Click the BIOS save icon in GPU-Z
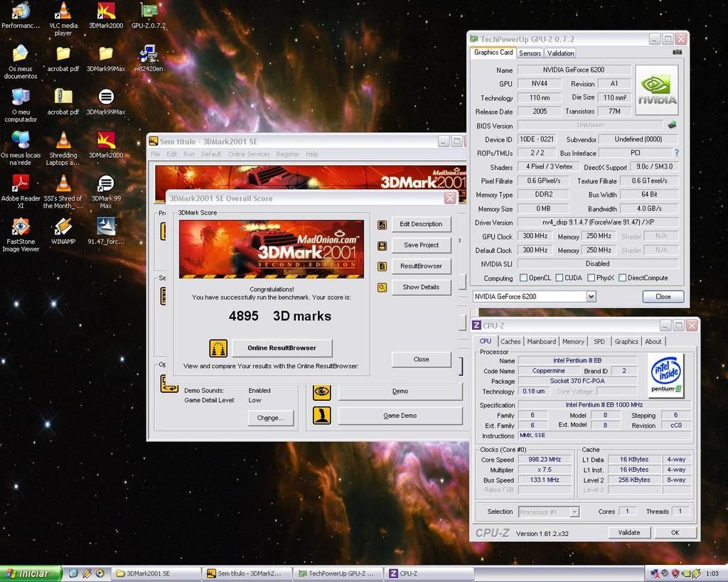 (x=672, y=125)
